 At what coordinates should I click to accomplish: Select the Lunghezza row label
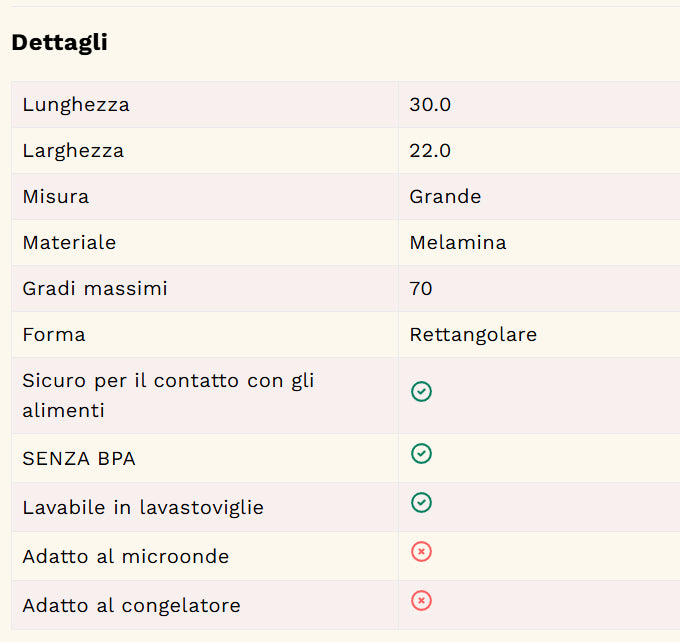tap(76, 105)
